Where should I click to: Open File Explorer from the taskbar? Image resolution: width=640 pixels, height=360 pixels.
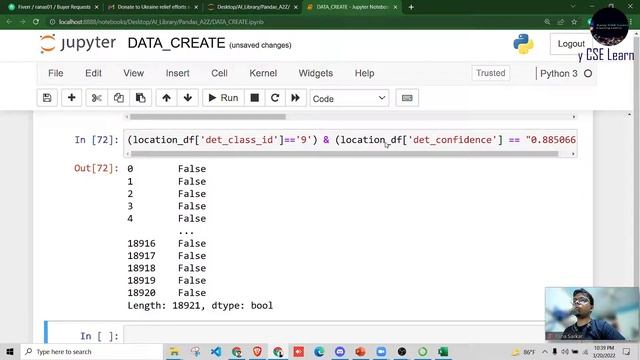pyautogui.click(x=174, y=351)
